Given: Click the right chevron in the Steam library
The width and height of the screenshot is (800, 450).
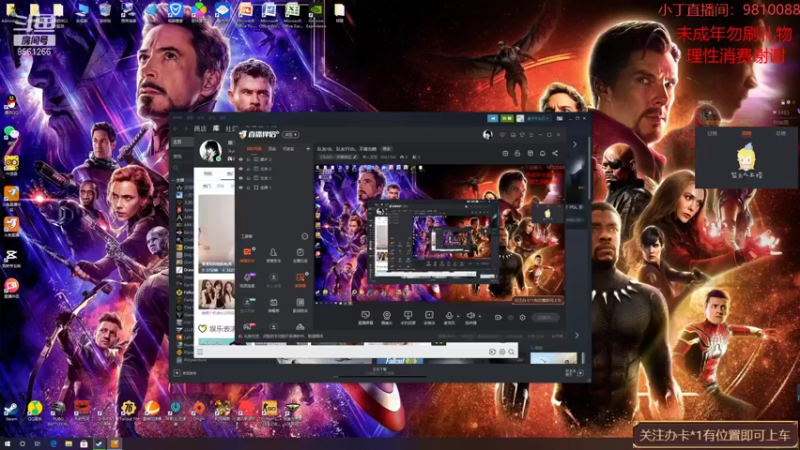Looking at the screenshot, I should (x=575, y=144).
